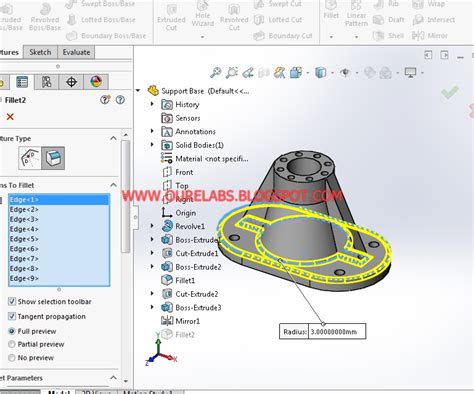Screen dimensions: 474x394
Task: Click the Linear Pattern tool
Action: (x=356, y=14)
